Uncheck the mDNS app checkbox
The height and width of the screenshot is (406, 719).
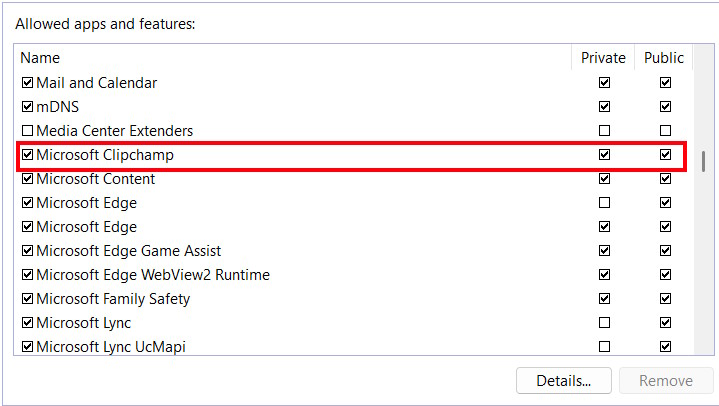[28, 107]
